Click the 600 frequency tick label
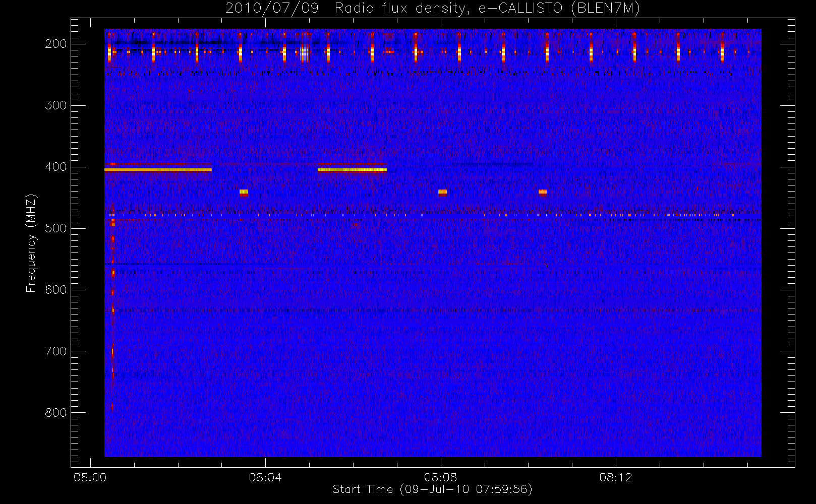The width and height of the screenshot is (816, 504). pos(56,290)
